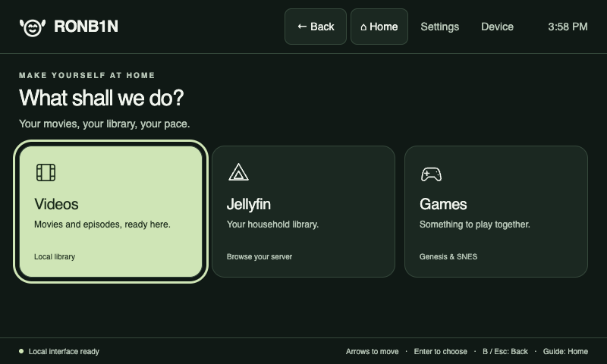Screen dimensions: 607x364
Task: Open Settings in the top bar
Action: (440, 27)
